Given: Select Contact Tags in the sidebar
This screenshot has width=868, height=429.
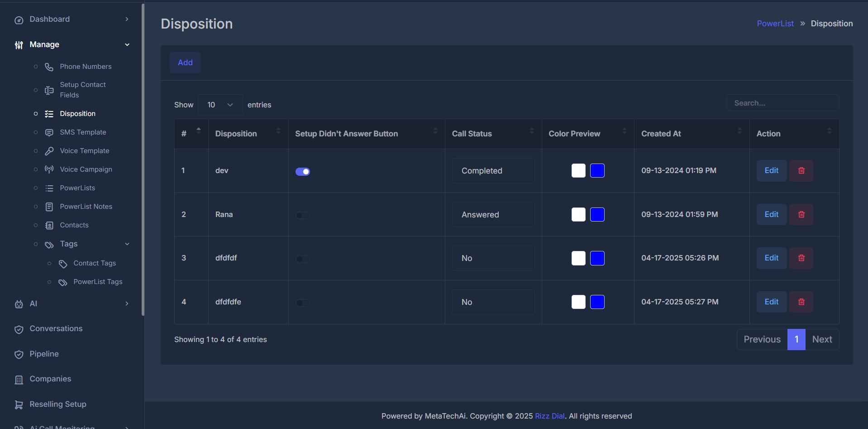Looking at the screenshot, I should coord(95,263).
